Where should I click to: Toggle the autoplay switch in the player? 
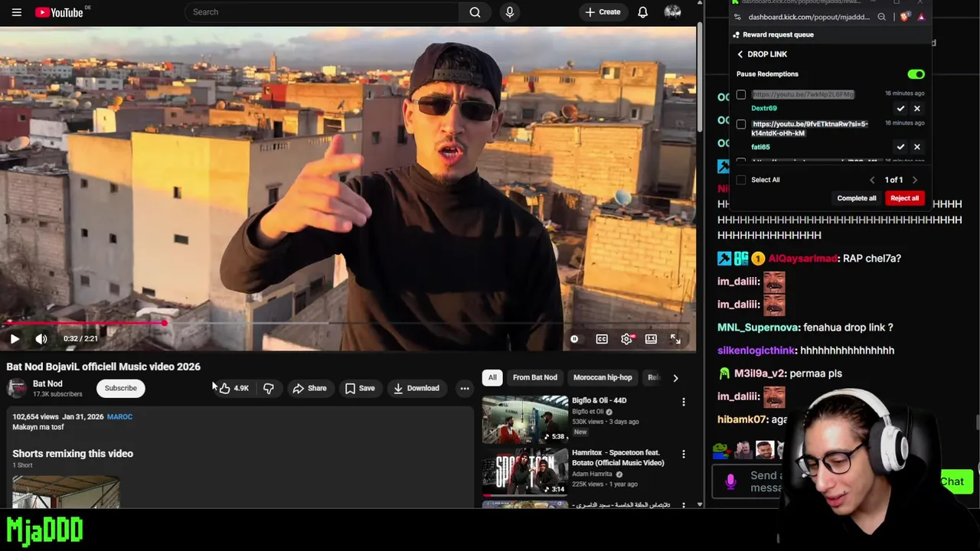click(x=574, y=339)
